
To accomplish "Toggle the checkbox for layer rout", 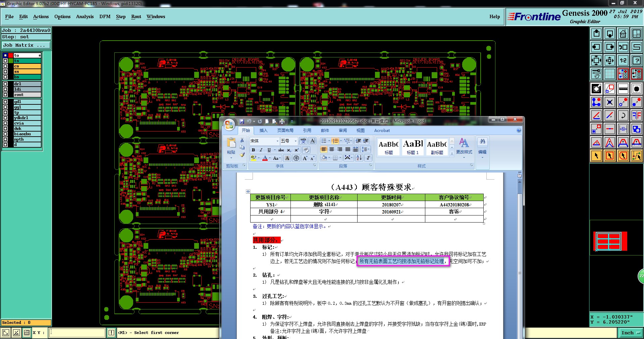I will point(5,95).
